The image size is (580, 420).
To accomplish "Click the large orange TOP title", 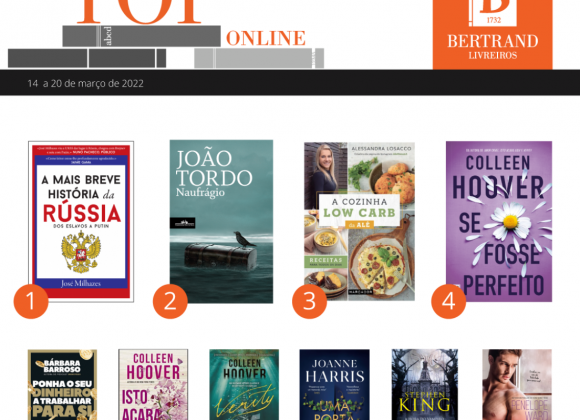I will (139, 12).
